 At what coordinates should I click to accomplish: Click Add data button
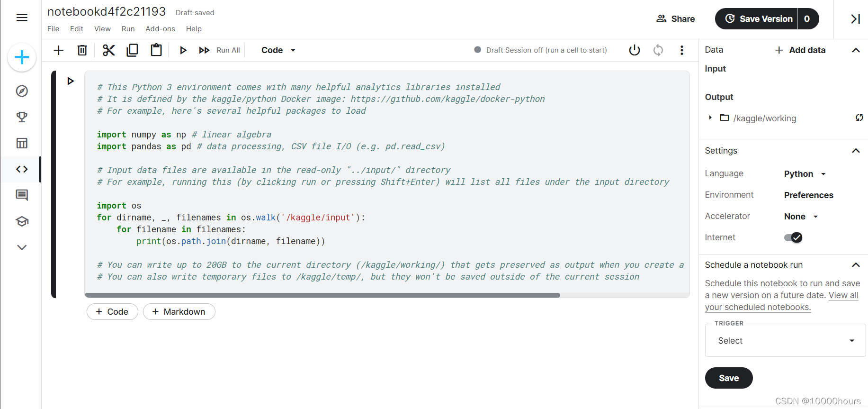pyautogui.click(x=800, y=50)
